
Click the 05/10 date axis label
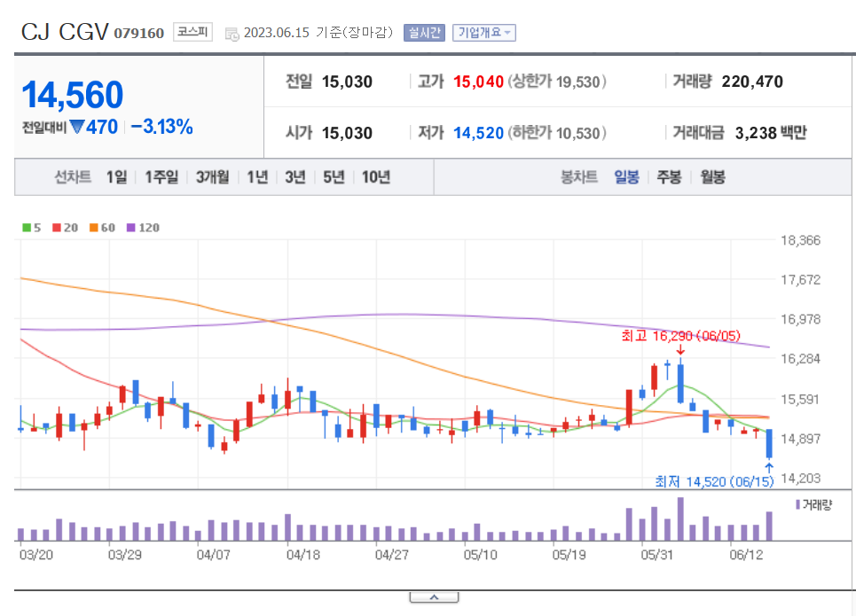[x=481, y=555]
